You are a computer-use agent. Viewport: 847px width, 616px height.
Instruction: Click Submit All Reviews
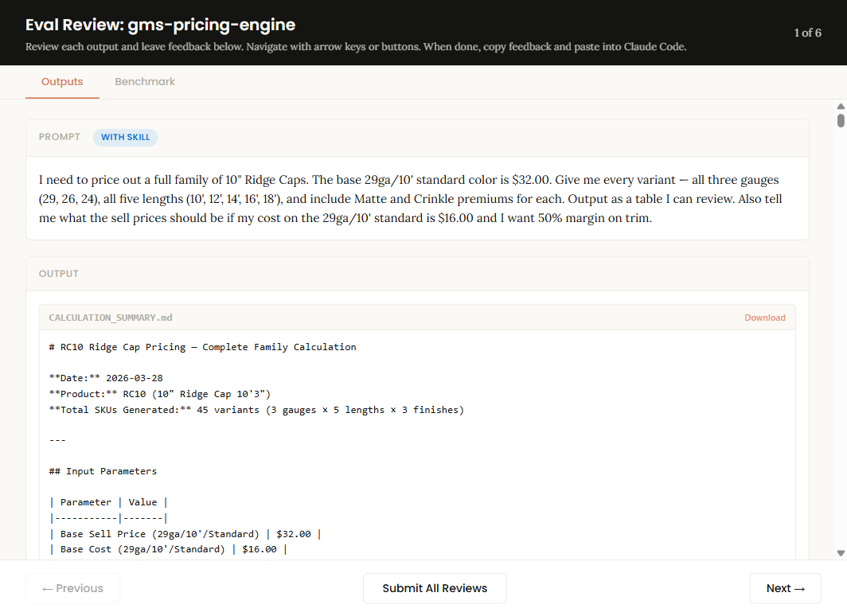(x=435, y=588)
